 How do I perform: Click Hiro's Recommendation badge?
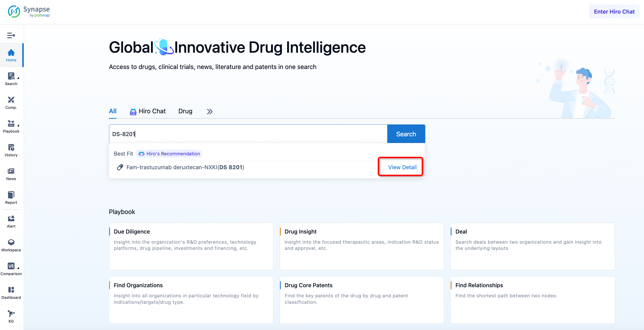(169, 154)
